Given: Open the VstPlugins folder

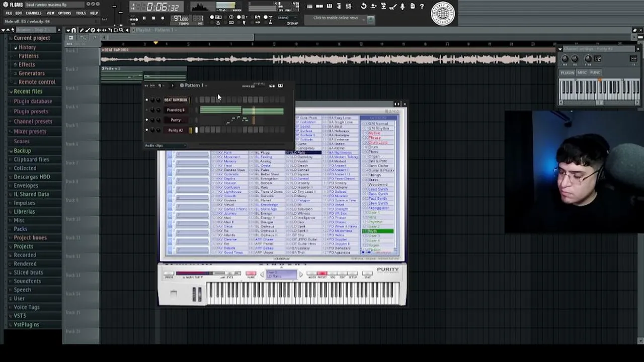Looking at the screenshot, I should [26, 324].
